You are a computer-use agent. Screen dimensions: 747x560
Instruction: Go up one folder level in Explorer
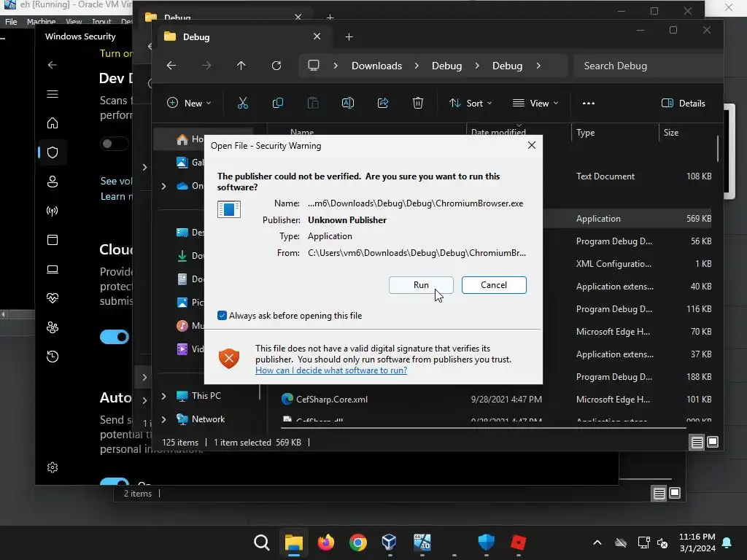[x=241, y=66]
